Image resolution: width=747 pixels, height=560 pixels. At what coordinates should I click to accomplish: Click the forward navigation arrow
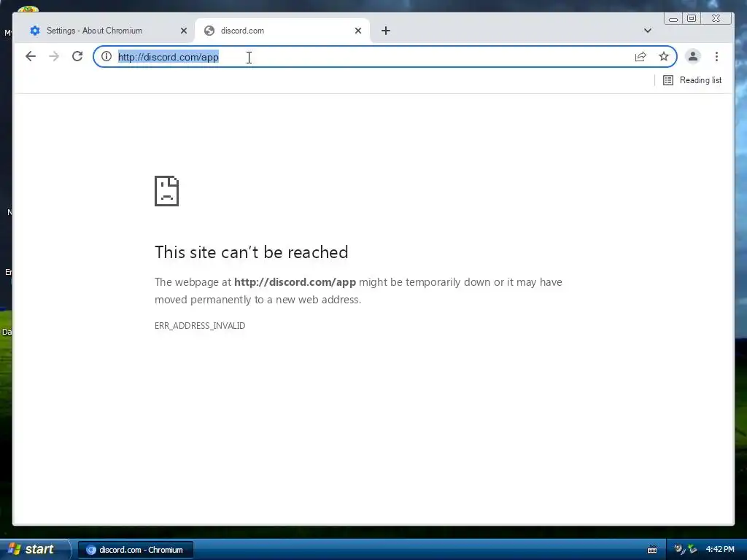(54, 57)
